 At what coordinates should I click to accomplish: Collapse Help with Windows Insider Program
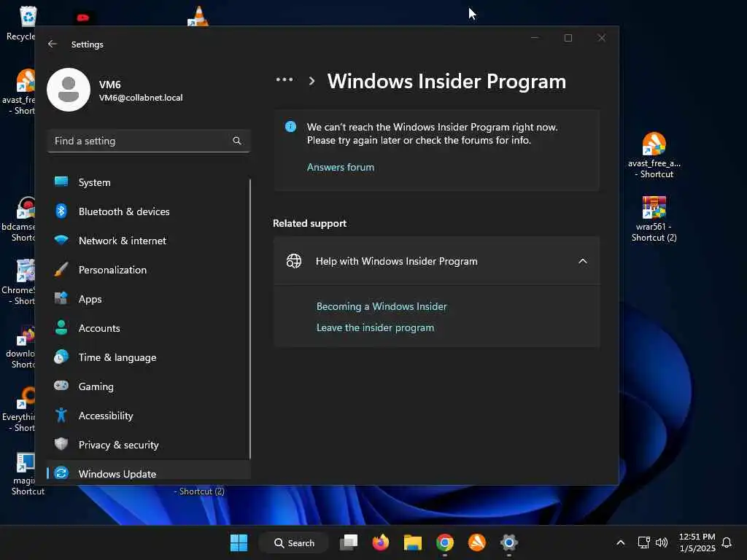[x=582, y=261]
